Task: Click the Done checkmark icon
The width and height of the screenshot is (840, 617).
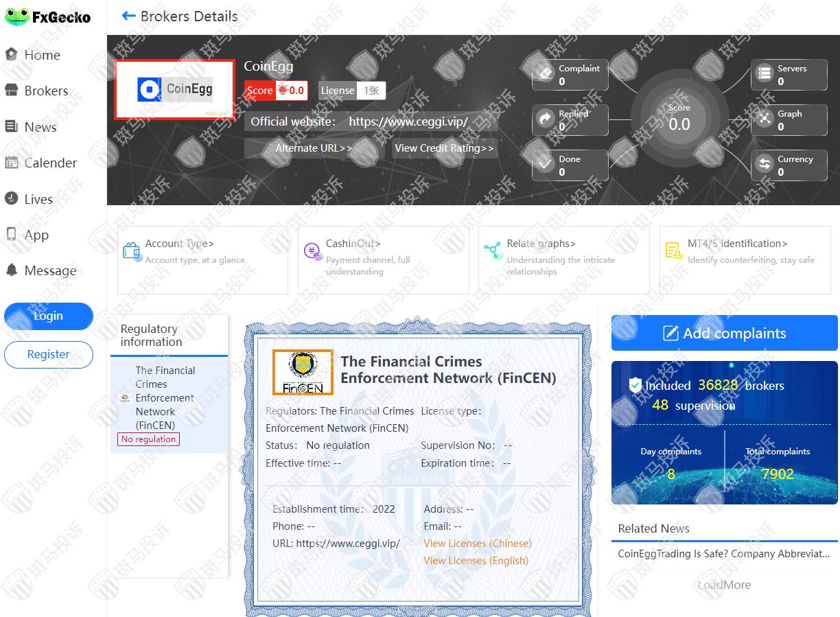Action: (x=545, y=165)
